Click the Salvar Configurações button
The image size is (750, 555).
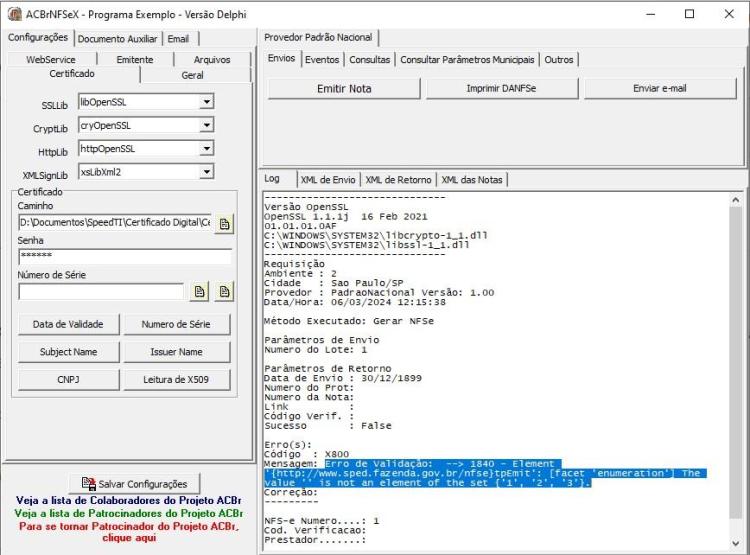click(x=135, y=484)
